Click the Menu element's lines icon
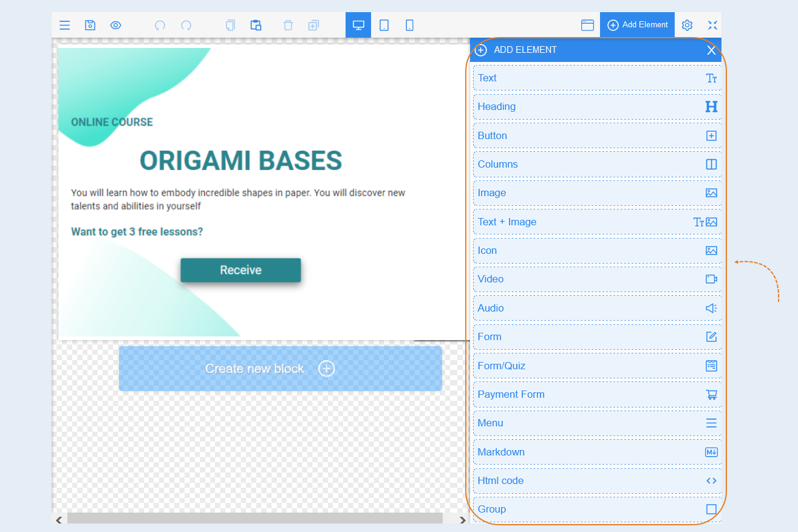The width and height of the screenshot is (798, 532). 711,423
